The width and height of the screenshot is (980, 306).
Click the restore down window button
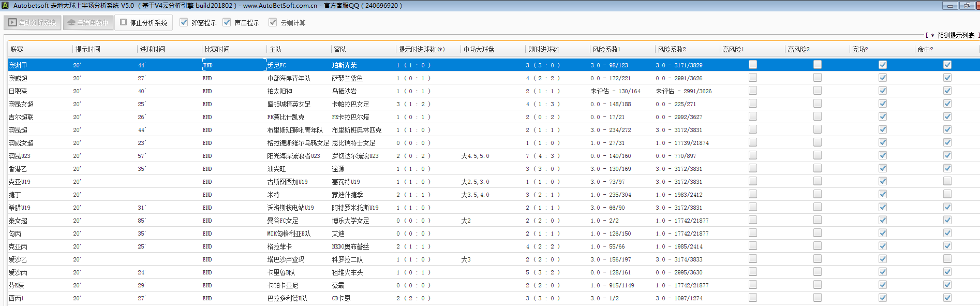coord(967,6)
